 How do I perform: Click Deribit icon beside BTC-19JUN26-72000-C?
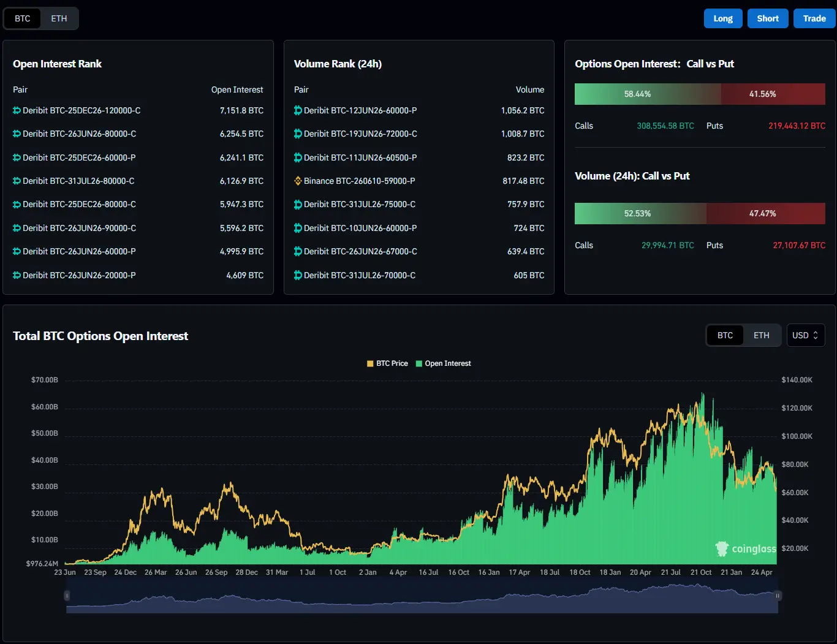298,134
